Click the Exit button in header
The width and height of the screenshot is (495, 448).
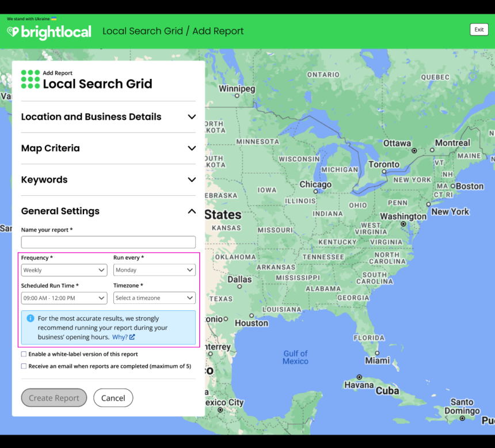tap(479, 30)
